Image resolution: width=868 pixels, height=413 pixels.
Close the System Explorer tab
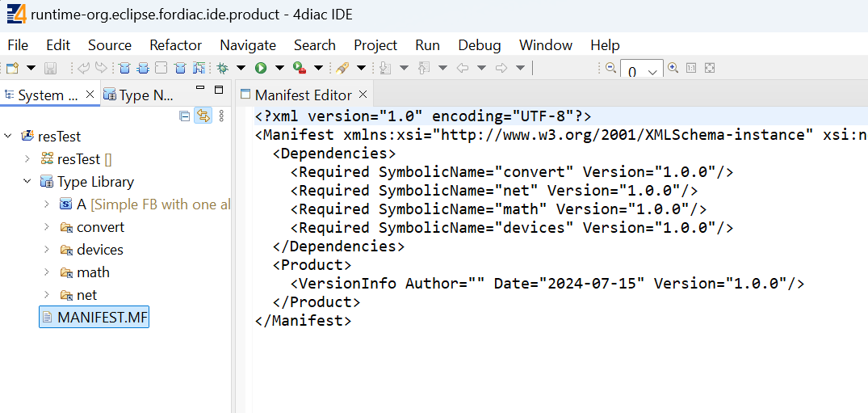[x=90, y=95]
